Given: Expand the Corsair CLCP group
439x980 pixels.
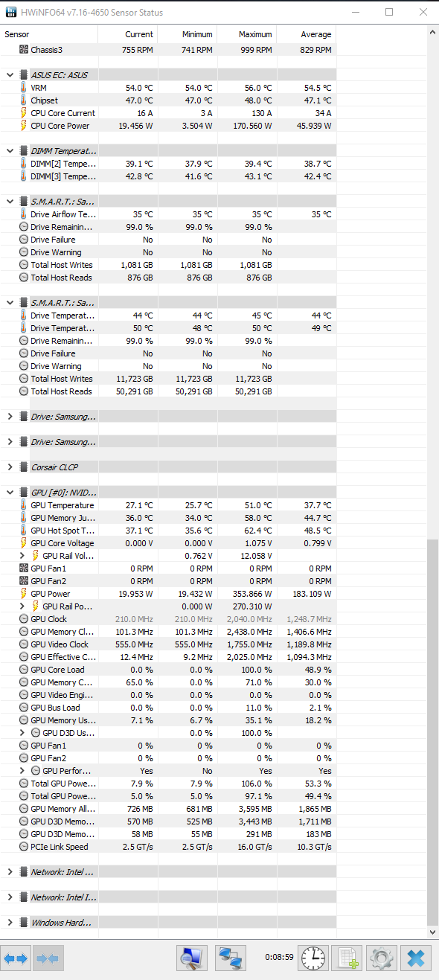Looking at the screenshot, I should 10,467.
